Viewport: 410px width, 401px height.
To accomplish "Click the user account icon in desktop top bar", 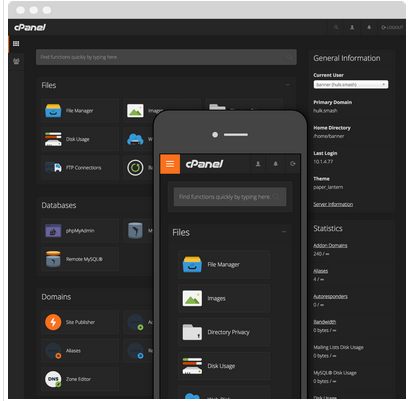I will 352,27.
